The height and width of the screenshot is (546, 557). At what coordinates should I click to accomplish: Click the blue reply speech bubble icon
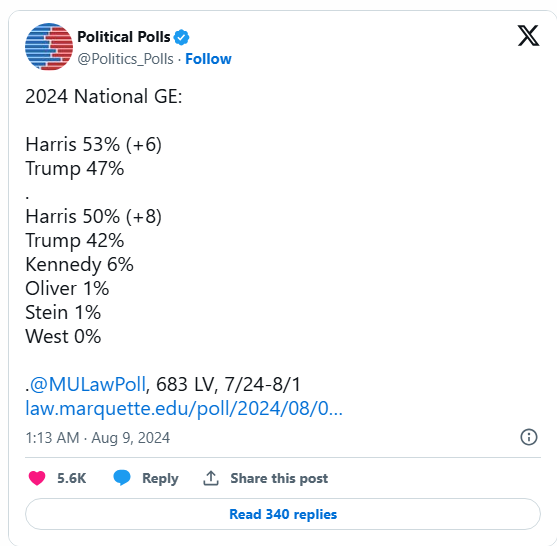coord(122,478)
